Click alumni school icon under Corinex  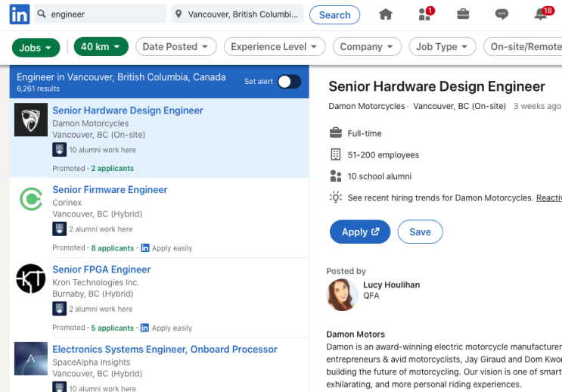59,229
